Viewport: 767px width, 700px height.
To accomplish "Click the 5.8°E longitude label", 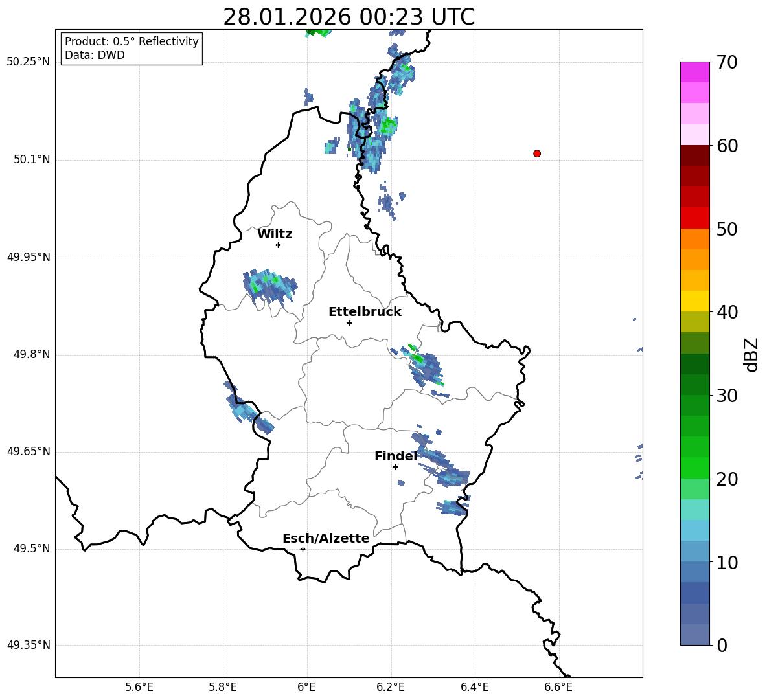I will [223, 687].
